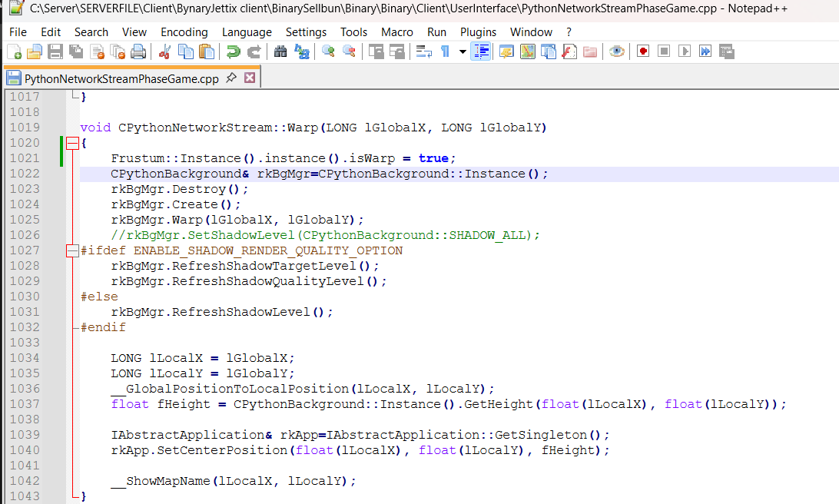The height and width of the screenshot is (504, 839).
Task: Toggle word wrap
Action: click(424, 52)
